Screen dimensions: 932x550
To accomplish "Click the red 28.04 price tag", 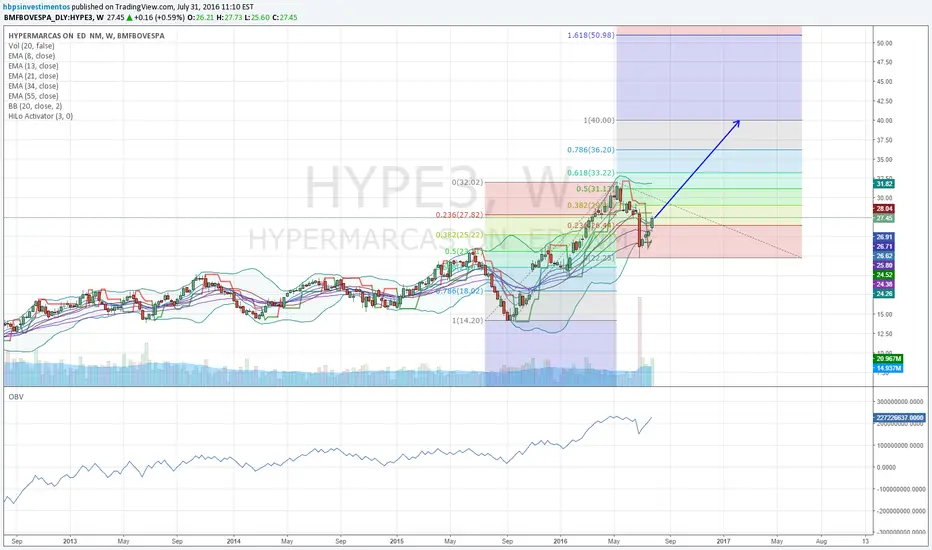I will tap(884, 209).
